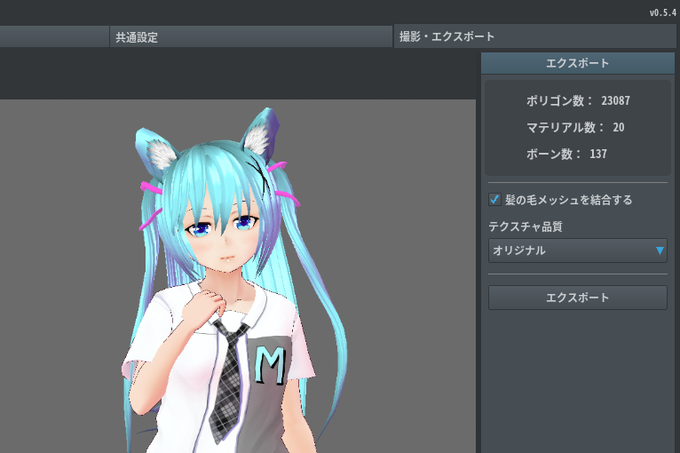Screen dimensions: 680x453
Task: Click the version number v0.5.4
Action: click(663, 13)
